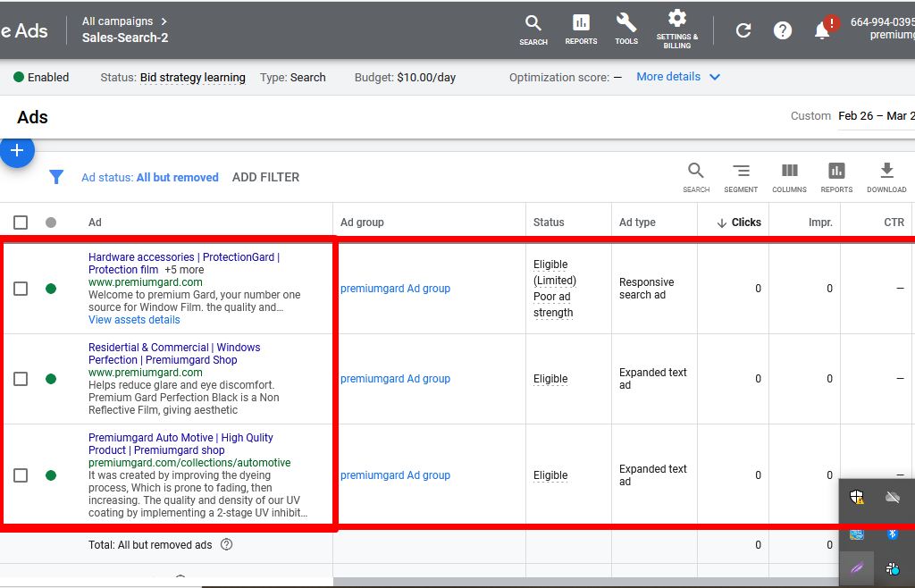Viewport: 915px width, 588px height.
Task: Sort by the Clicks column header
Action: click(x=739, y=223)
